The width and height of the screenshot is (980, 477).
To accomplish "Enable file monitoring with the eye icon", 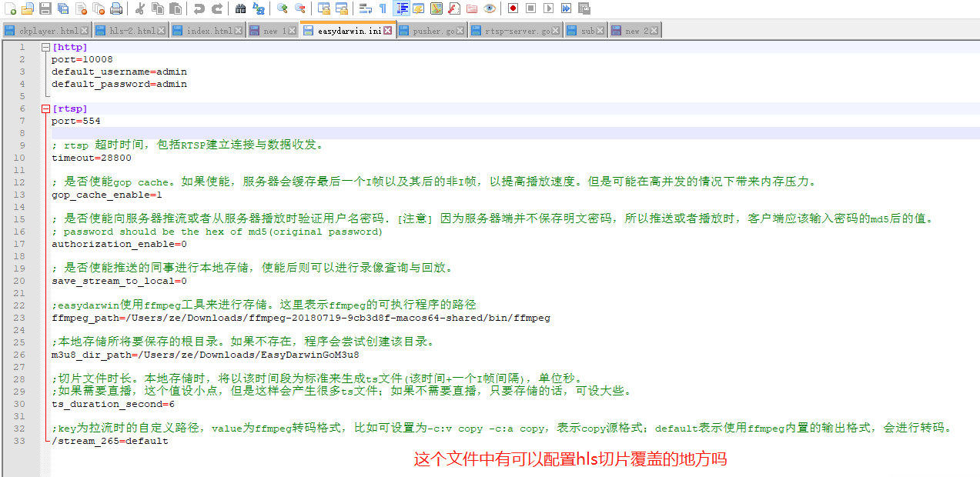I will pos(490,8).
